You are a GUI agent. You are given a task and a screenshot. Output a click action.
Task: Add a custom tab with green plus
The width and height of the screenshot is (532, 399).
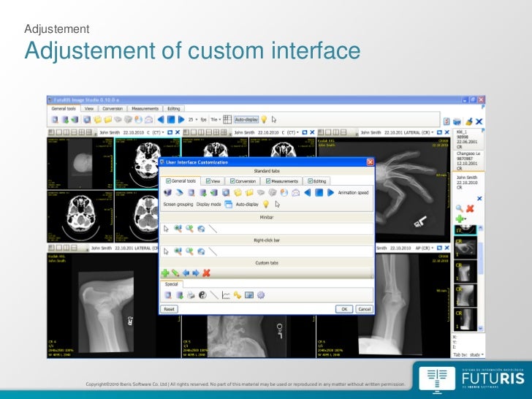165,273
